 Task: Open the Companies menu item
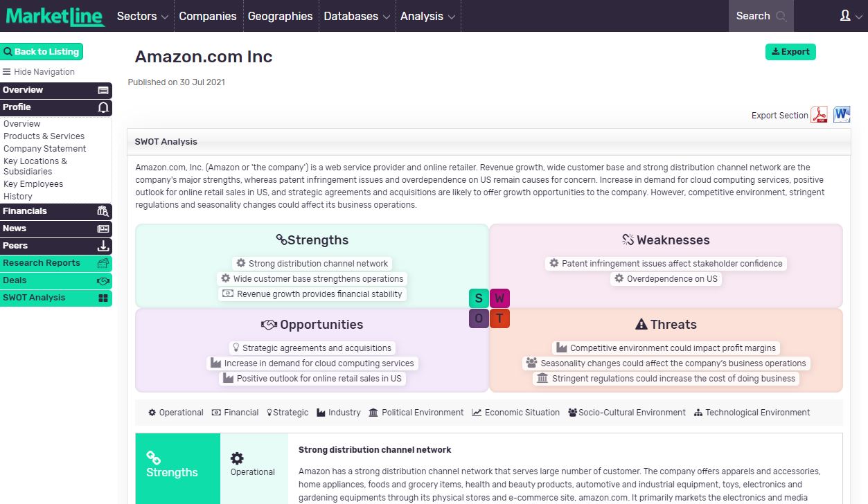point(208,16)
